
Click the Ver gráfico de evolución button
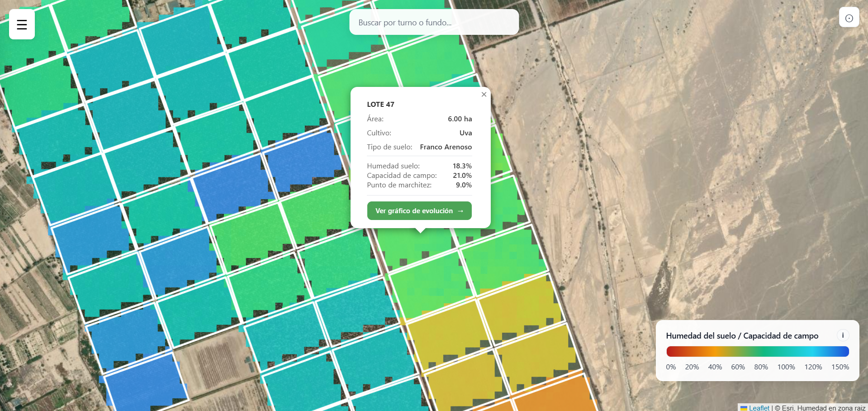coord(419,210)
